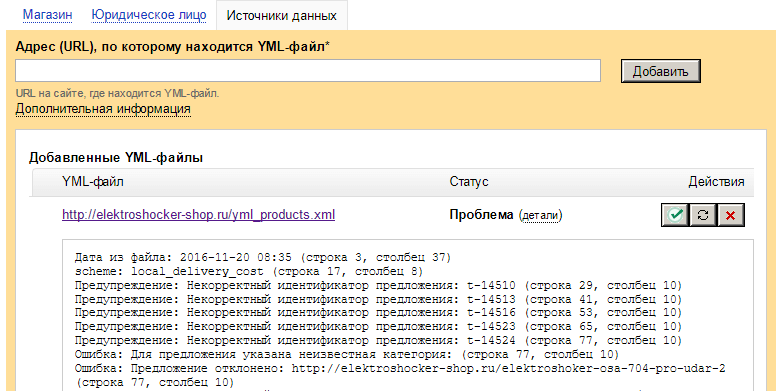Select warning line with identifier t-14524
The image size is (780, 391).
tap(378, 341)
